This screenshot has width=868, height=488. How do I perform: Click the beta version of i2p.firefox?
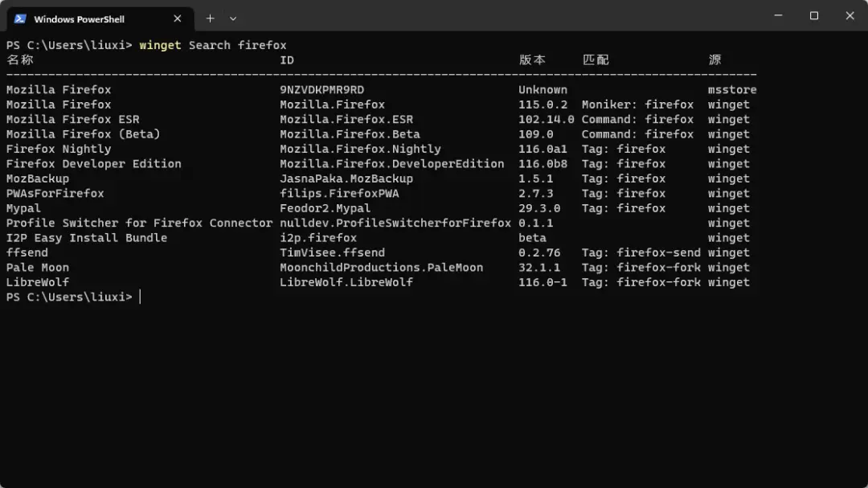point(532,237)
